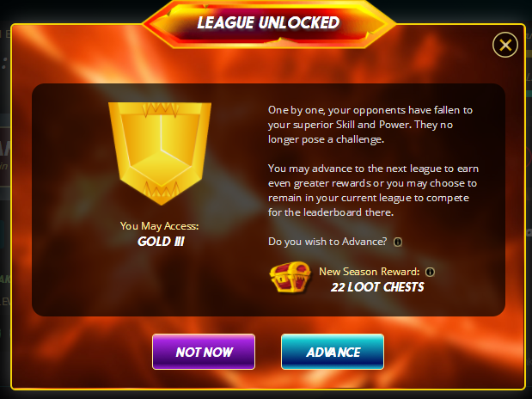Close the League Unlocked dialog
Viewport: 532px width, 399px height.
505,45
